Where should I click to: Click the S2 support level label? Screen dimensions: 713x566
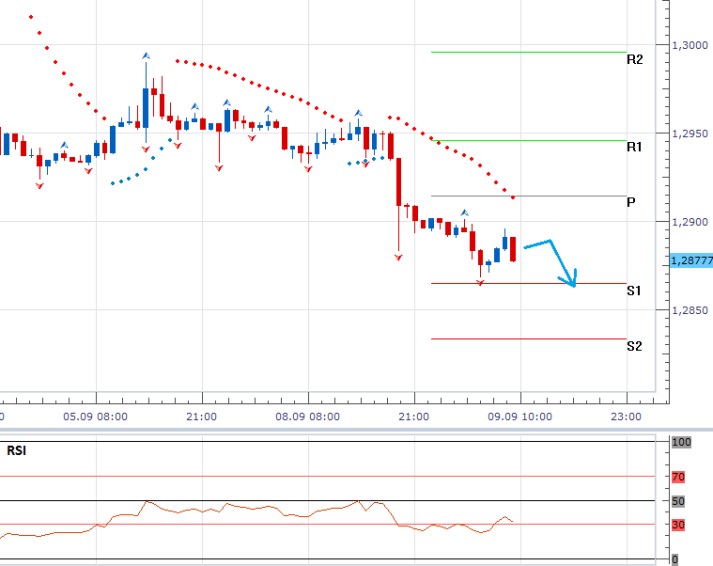pyautogui.click(x=634, y=346)
